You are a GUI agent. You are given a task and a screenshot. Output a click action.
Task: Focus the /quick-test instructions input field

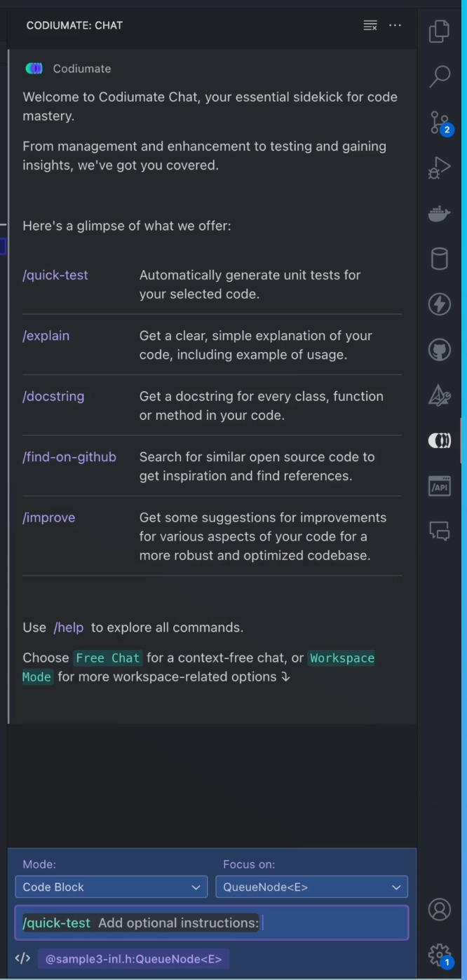pyautogui.click(x=211, y=923)
